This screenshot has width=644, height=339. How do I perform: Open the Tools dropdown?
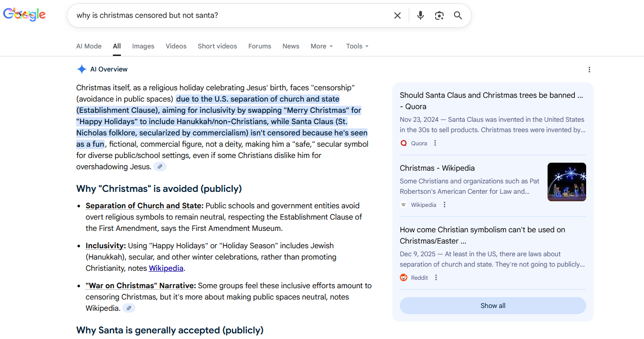(358, 46)
